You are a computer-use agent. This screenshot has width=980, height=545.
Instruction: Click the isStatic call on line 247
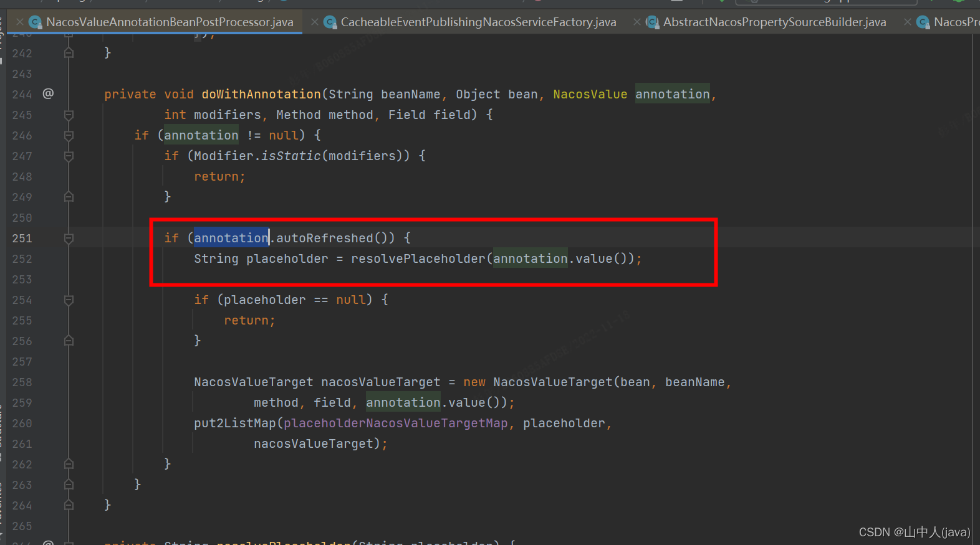(x=291, y=156)
